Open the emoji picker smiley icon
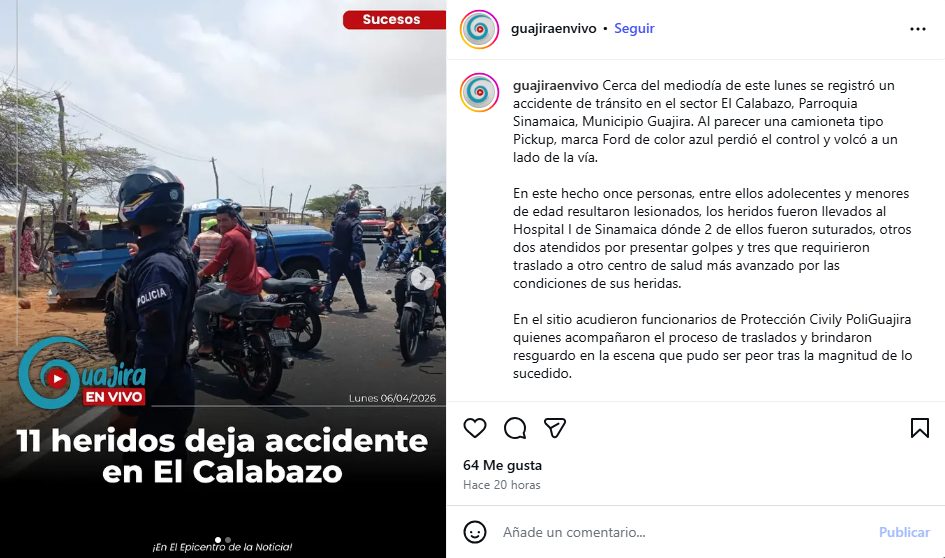 coord(475,532)
